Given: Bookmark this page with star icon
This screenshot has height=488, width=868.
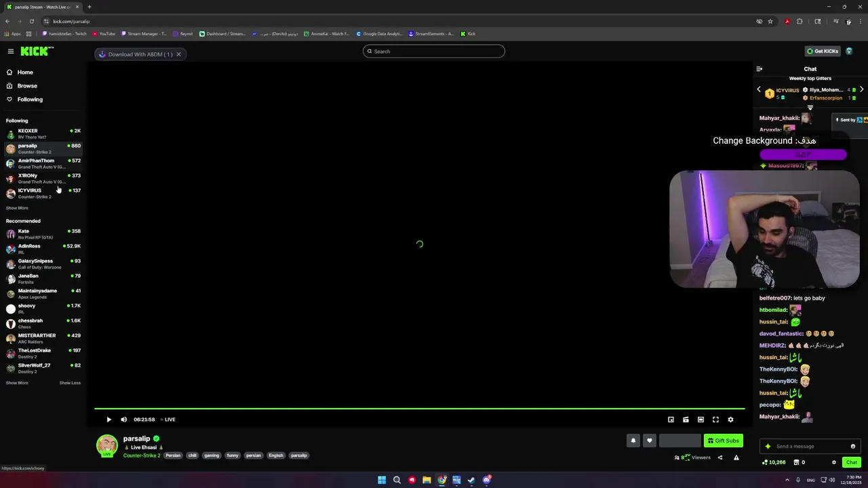Looking at the screenshot, I should (x=770, y=21).
